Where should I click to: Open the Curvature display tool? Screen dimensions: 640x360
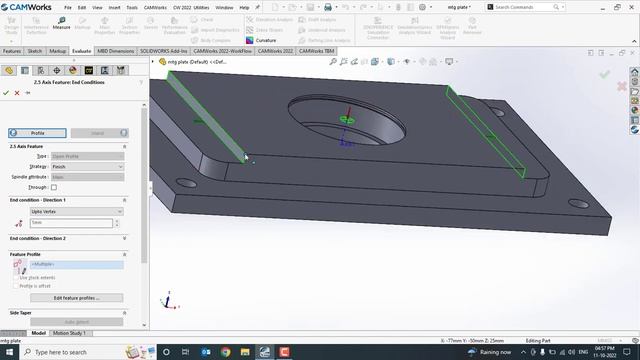(261, 40)
